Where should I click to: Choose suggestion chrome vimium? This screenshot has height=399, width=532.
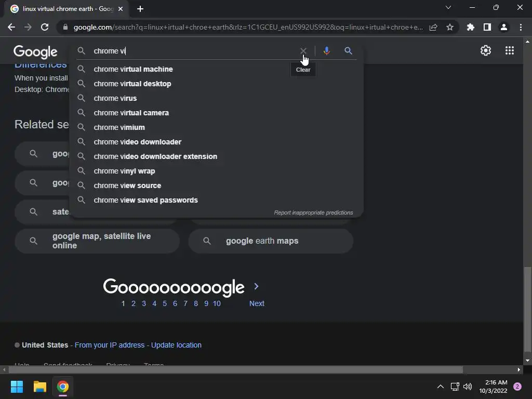coord(217,128)
